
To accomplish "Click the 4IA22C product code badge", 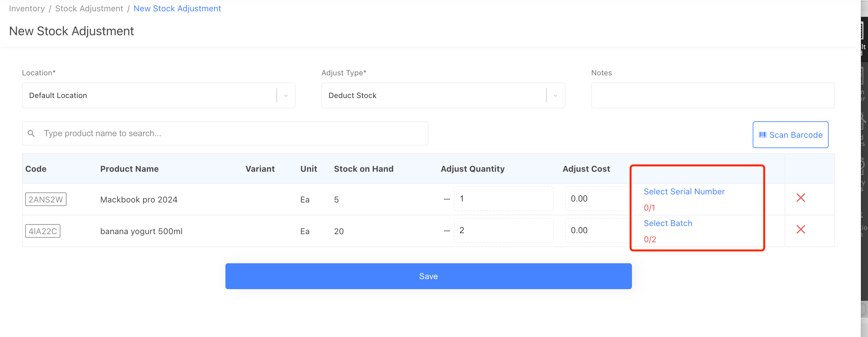I will click(43, 231).
